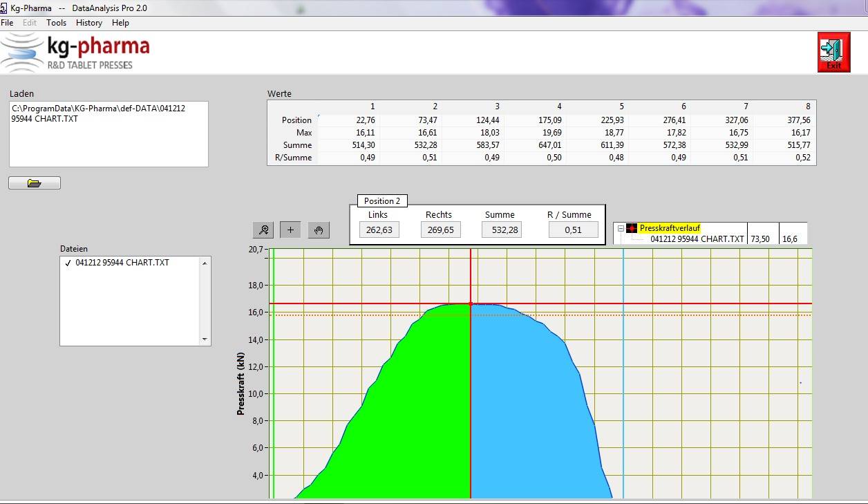Select the zoom magnifier tool
Image resolution: width=868 pixels, height=504 pixels.
263,230
